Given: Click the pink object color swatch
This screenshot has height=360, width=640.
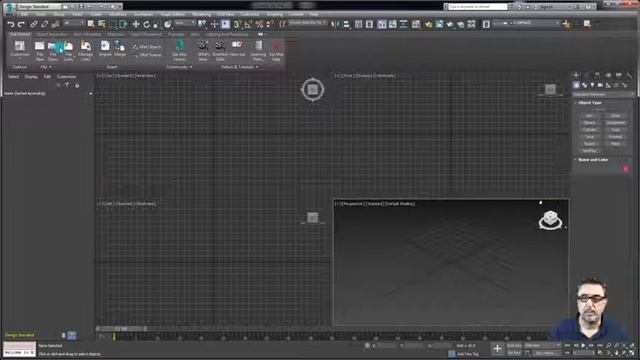Looking at the screenshot, I should (626, 169).
